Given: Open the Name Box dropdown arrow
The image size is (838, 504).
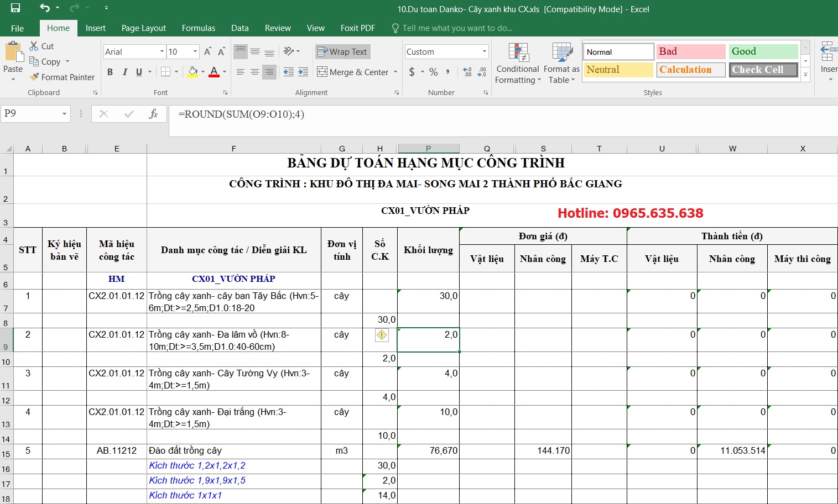Looking at the screenshot, I should click(x=64, y=114).
